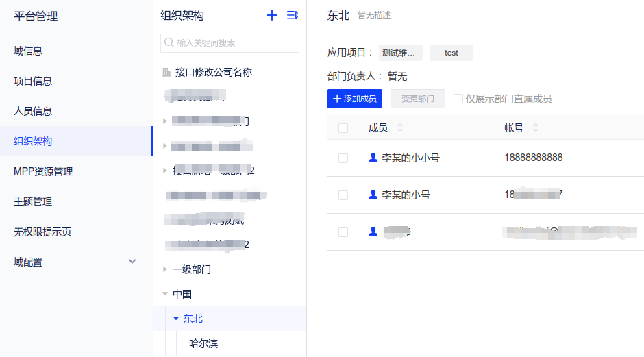
Task: Sort the 成员 column with its sort arrows
Action: (x=400, y=127)
